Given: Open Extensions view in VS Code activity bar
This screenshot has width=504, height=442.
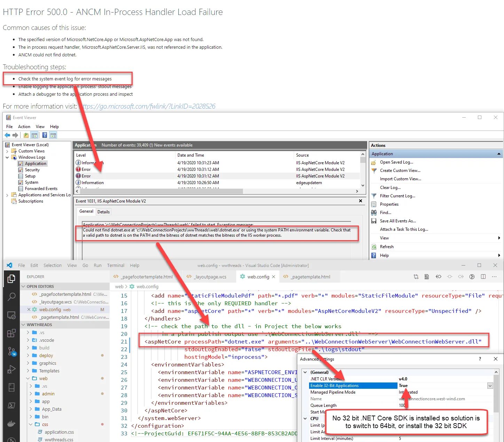Looking at the screenshot, I should click(11, 333).
